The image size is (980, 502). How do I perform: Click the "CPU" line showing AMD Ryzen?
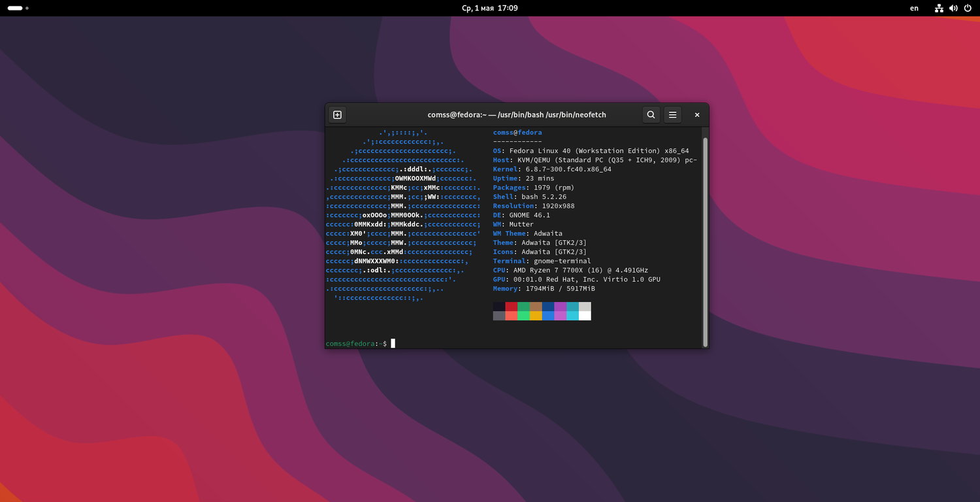pyautogui.click(x=570, y=270)
